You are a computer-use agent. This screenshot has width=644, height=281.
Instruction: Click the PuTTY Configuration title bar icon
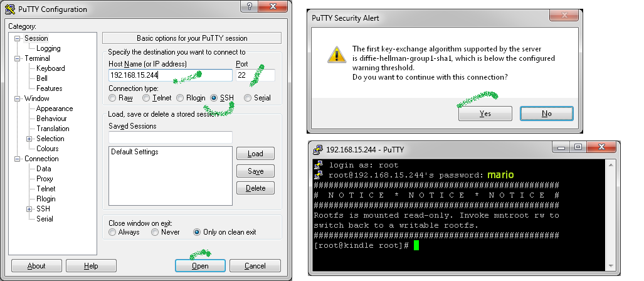[x=9, y=9]
